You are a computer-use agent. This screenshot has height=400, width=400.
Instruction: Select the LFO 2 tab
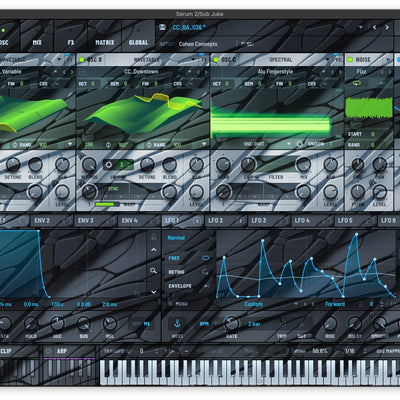225,220
